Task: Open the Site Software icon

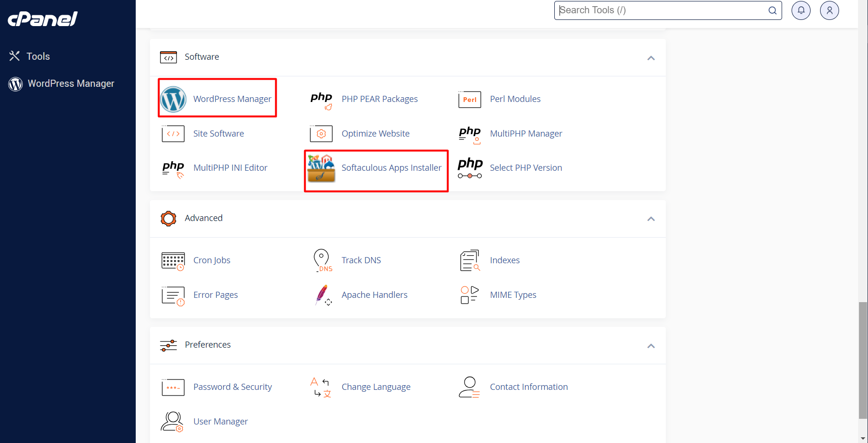Action: click(173, 134)
